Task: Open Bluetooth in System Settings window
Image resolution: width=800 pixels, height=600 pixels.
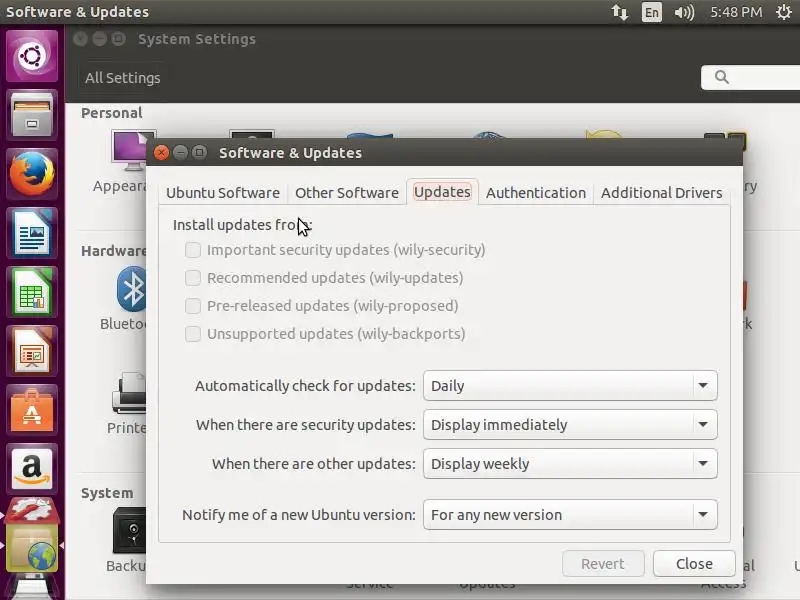Action: pos(125,298)
